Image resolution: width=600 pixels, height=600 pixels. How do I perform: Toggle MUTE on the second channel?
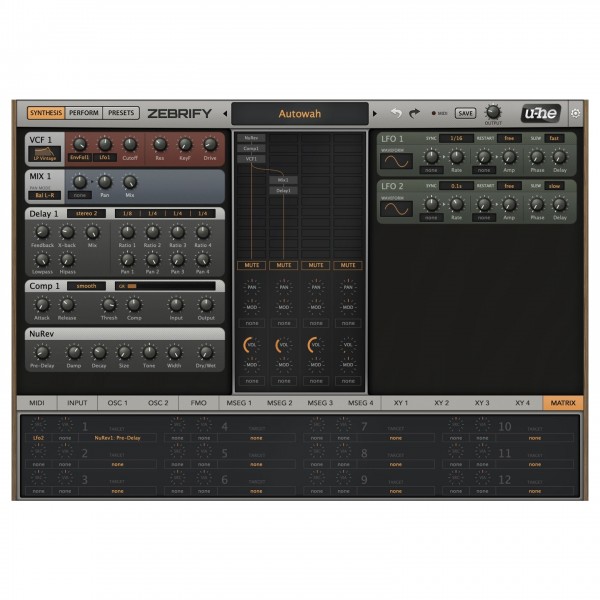[284, 265]
